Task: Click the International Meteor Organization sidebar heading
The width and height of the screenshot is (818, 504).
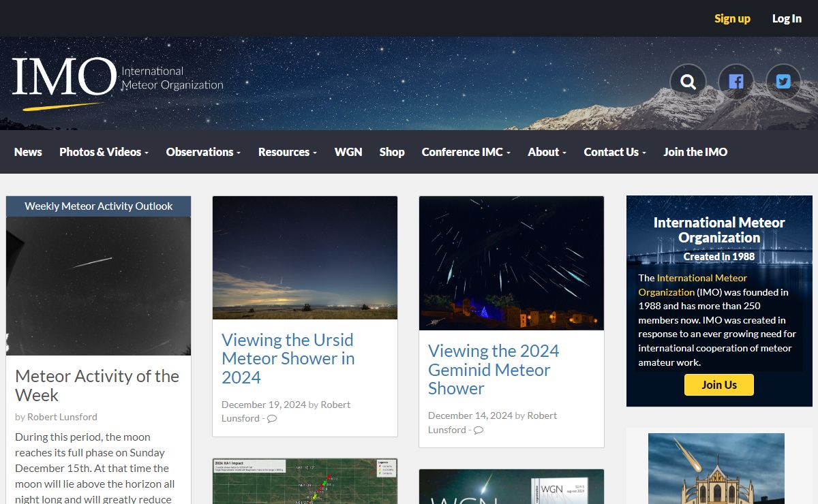Action: (719, 230)
